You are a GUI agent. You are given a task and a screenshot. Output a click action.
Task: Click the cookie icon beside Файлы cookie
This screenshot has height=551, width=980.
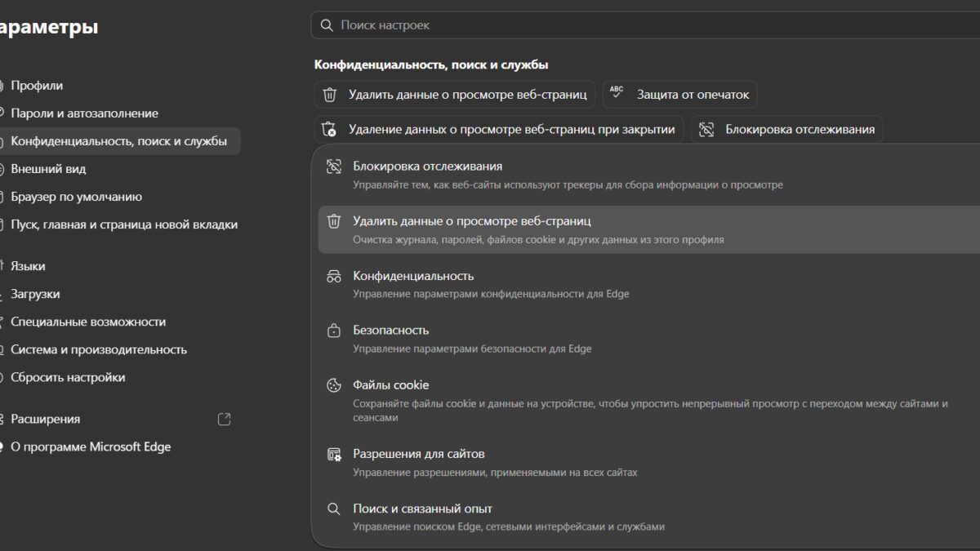pos(333,385)
